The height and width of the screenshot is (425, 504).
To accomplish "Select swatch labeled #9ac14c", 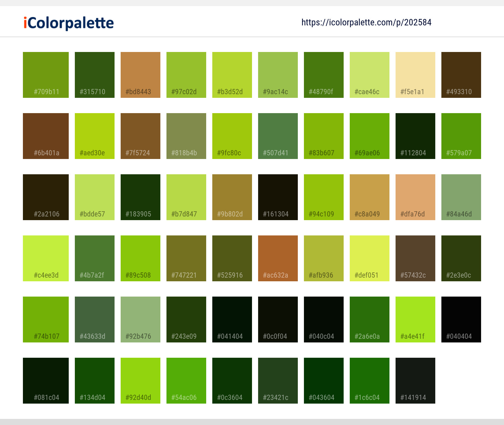I will (278, 75).
